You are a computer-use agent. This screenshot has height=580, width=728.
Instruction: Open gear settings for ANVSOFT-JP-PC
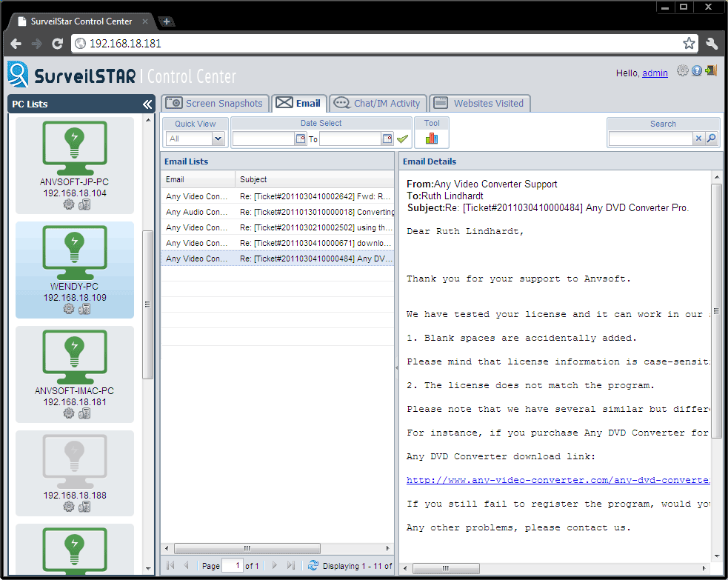point(69,204)
